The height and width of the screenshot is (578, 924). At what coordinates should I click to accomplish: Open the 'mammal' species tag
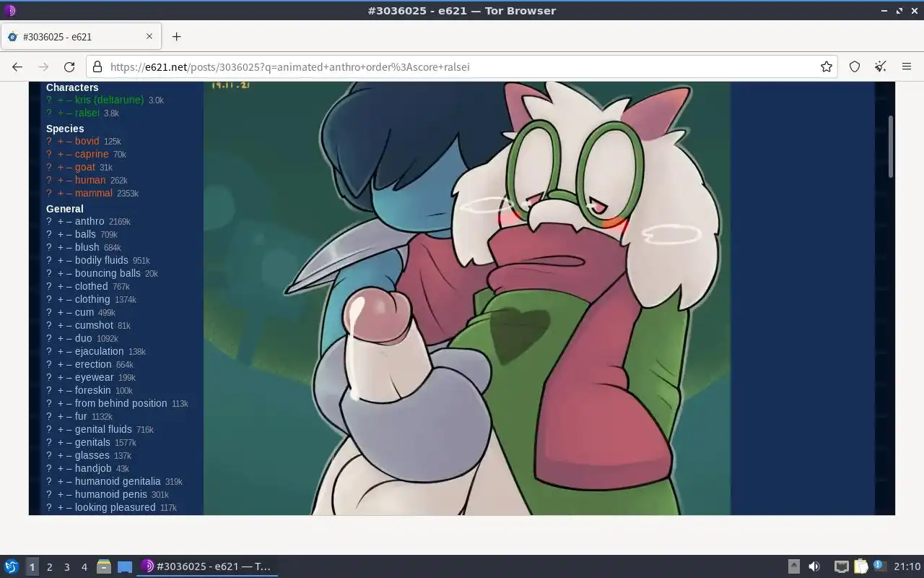(94, 193)
